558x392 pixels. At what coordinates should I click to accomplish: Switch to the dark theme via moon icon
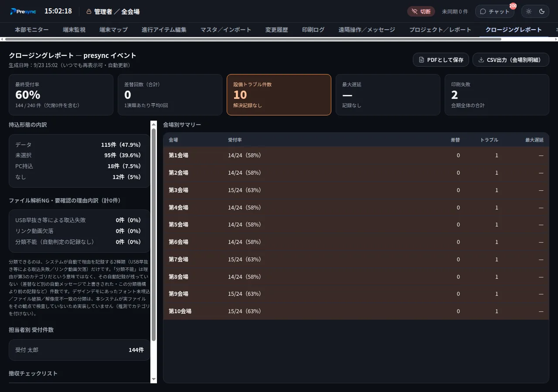[542, 11]
